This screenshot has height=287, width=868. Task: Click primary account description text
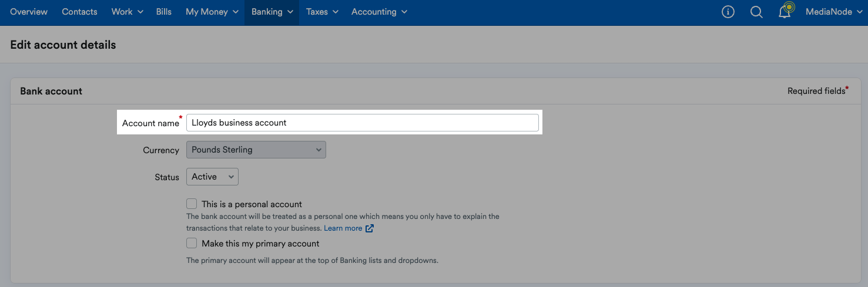(313, 260)
